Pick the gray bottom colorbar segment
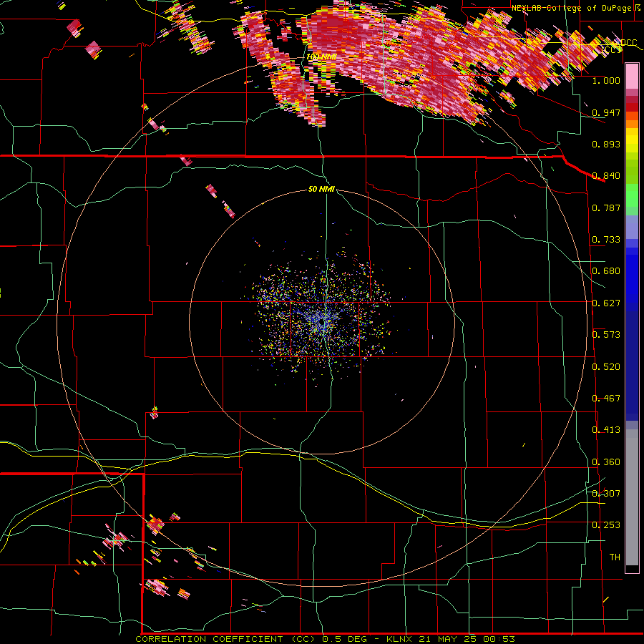Viewport: 644px width, 644px height. tap(632, 497)
